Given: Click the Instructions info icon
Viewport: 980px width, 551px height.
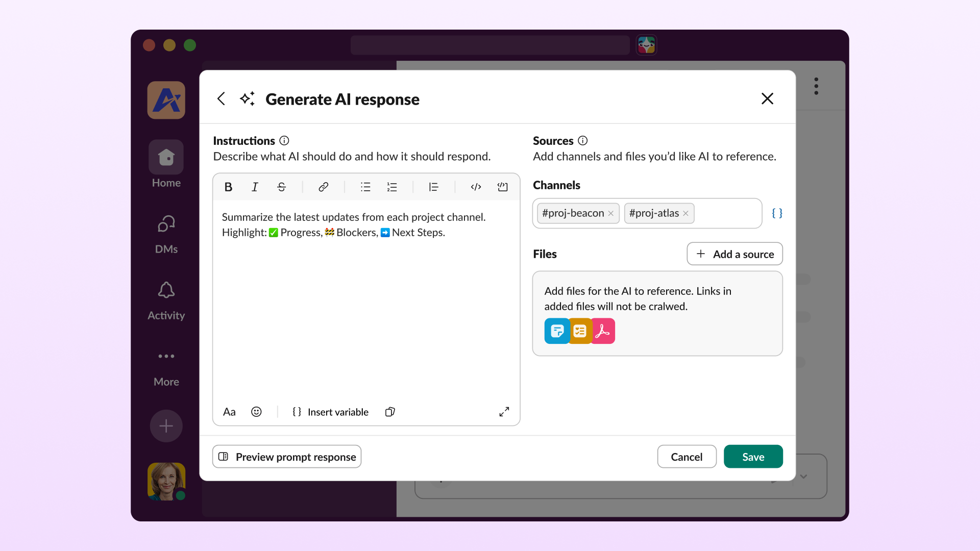Looking at the screenshot, I should pyautogui.click(x=284, y=141).
